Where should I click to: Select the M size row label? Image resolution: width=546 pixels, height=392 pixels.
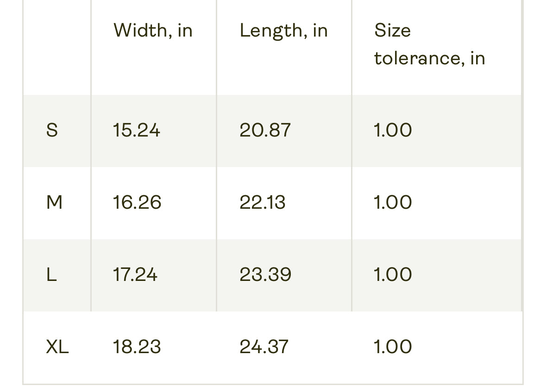[54, 203]
